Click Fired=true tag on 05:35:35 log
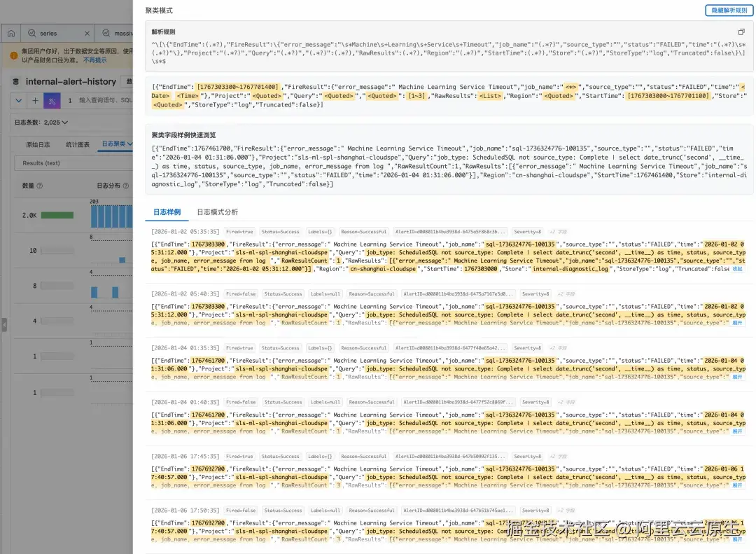756x554 pixels. pyautogui.click(x=239, y=232)
